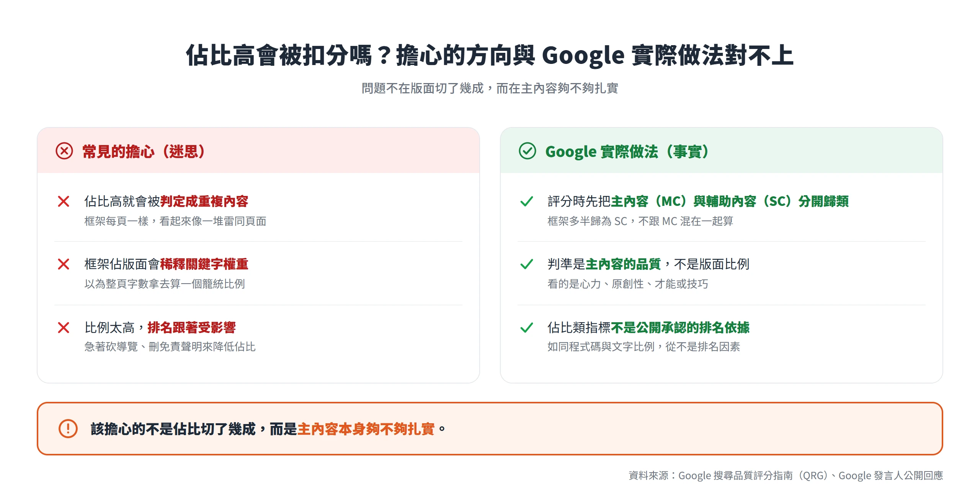The width and height of the screenshot is (980, 491).
Task: Click the line 框架每頁一樣，看起來像一堆雷同頁面
Action: click(x=175, y=221)
